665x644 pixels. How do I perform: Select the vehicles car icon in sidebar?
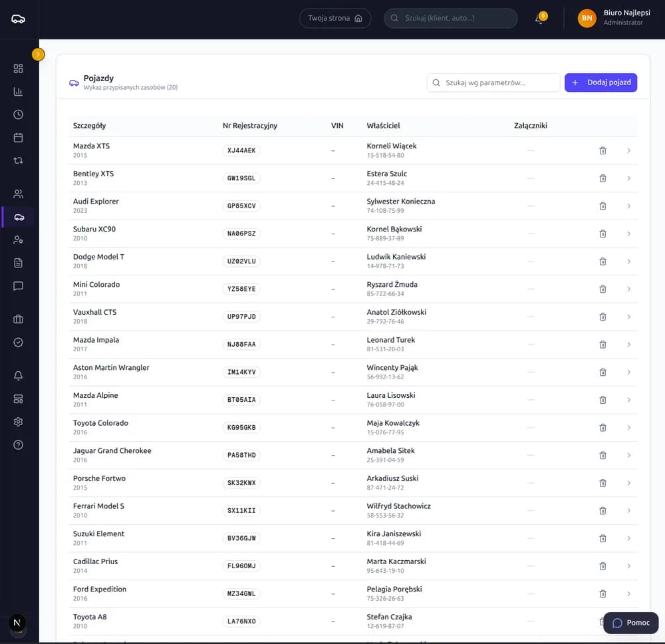(19, 217)
